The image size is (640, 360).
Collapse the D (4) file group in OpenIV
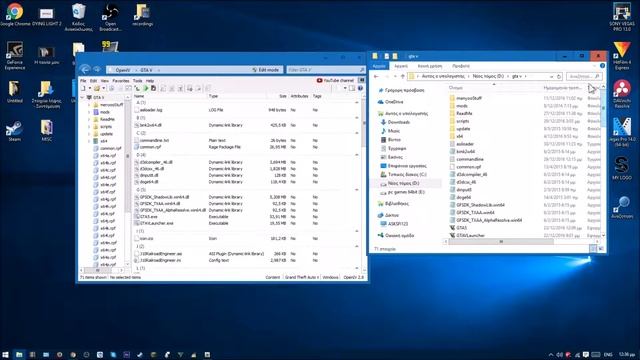click(357, 155)
